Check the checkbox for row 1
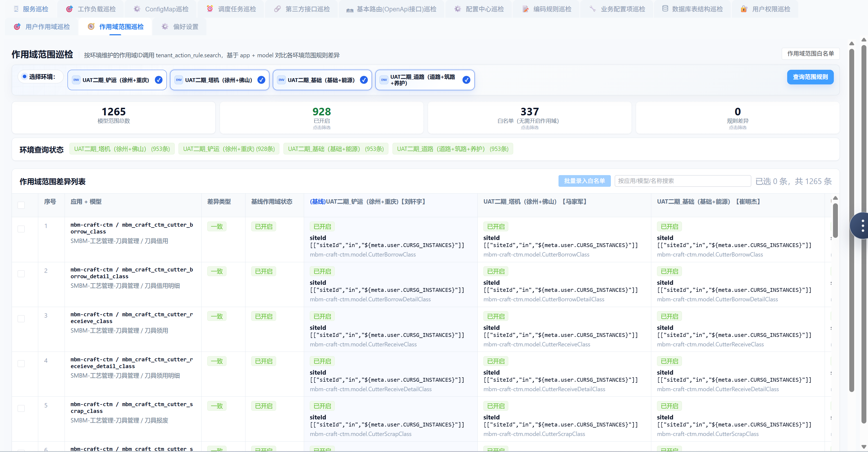This screenshot has width=868, height=452. pos(21,229)
